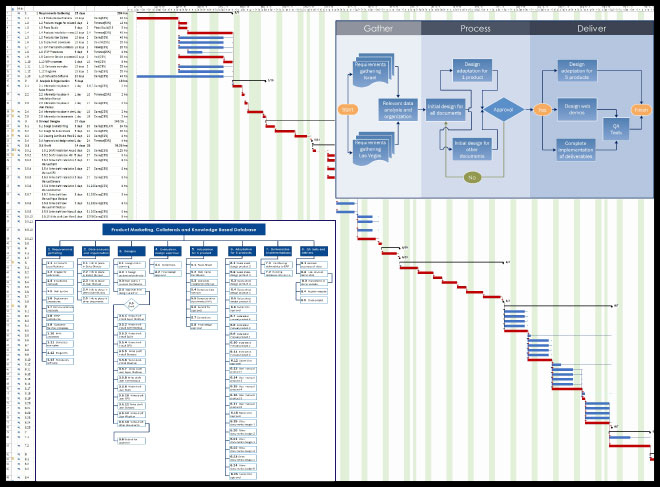This screenshot has width=660, height=487.
Task: Select WBS header 4. Evaluation, design approval
Action: 167,251
